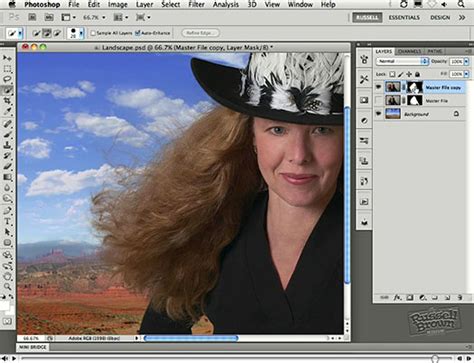Toggle lock transparent pixels

[393, 74]
